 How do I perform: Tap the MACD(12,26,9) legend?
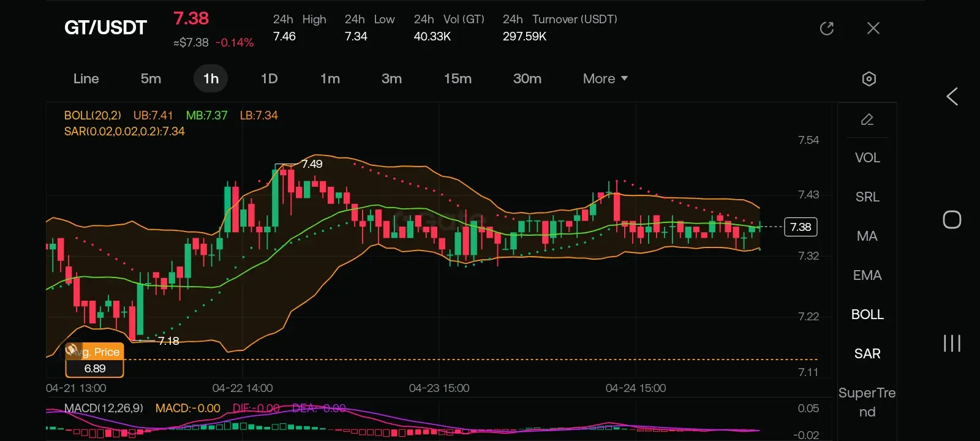(104, 408)
